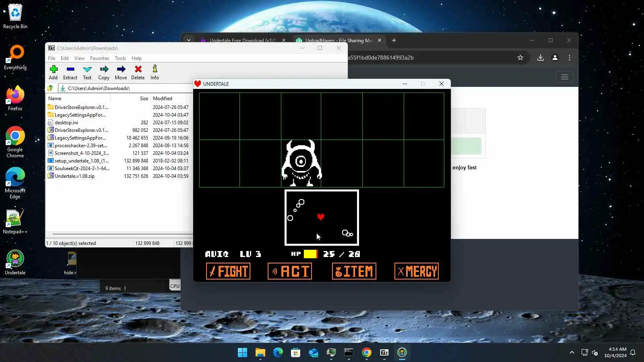Select the Notepad++ desktop shortcut

[x=15, y=221]
